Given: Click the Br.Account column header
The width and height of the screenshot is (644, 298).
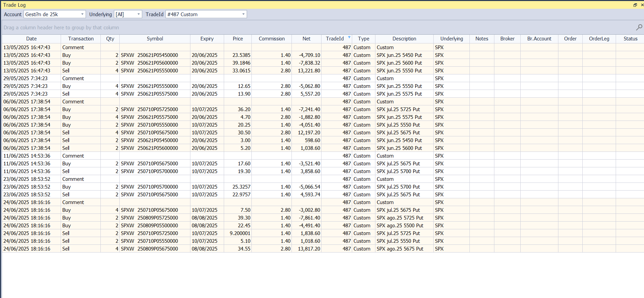Looking at the screenshot, I should tap(539, 39).
